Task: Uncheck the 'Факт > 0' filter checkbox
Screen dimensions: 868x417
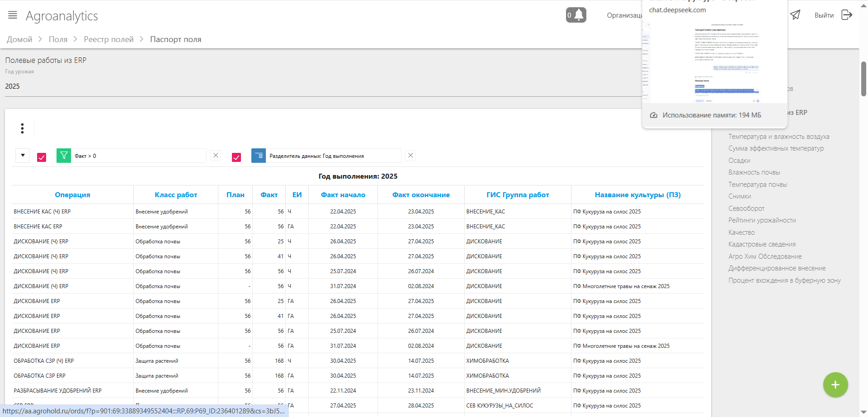Action: 42,157
